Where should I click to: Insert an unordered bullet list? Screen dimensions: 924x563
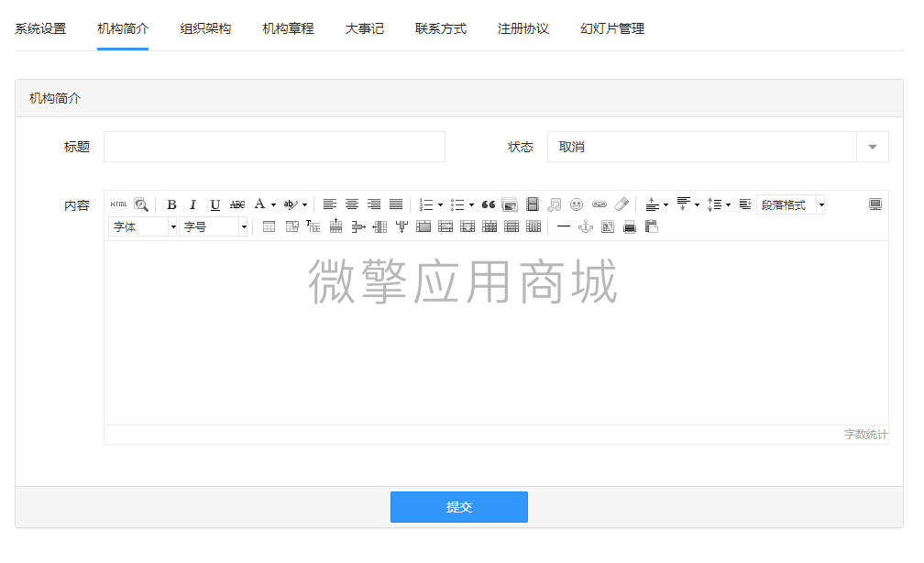[x=457, y=204]
